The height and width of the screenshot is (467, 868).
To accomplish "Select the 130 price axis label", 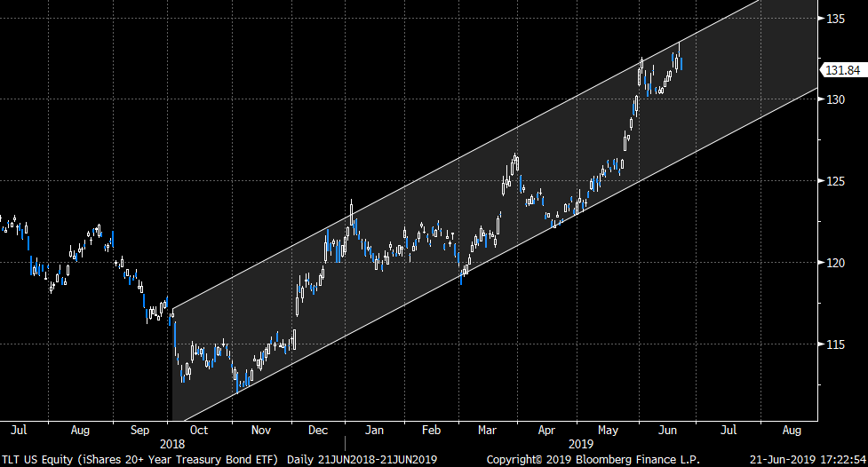I will point(836,99).
